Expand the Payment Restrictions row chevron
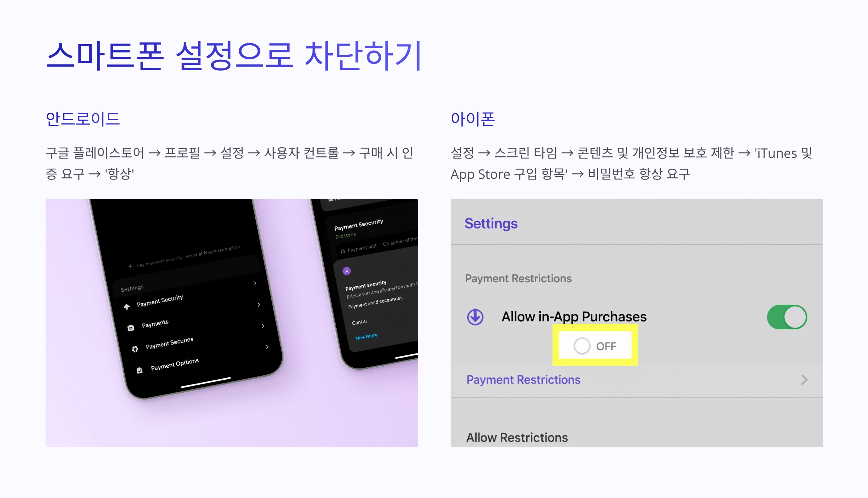The image size is (868, 498). [x=804, y=380]
